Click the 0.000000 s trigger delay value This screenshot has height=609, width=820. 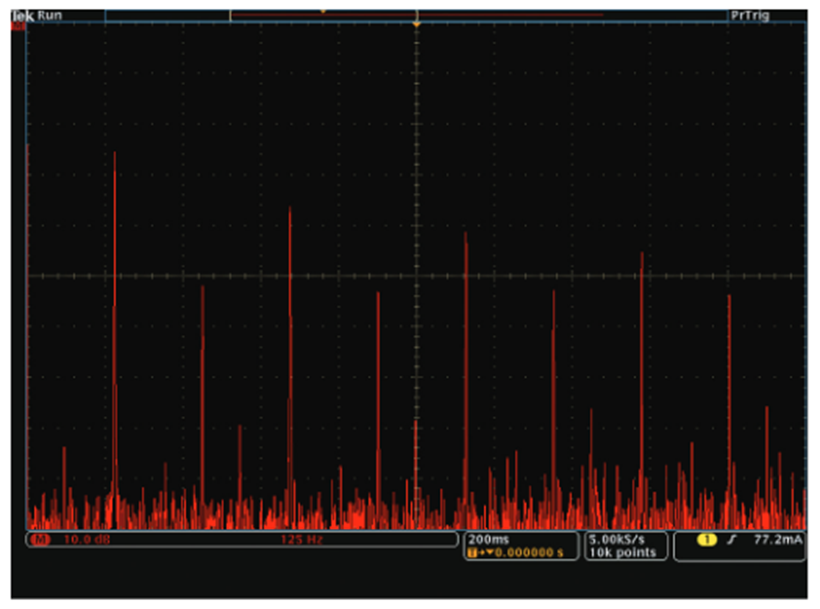tap(530, 552)
